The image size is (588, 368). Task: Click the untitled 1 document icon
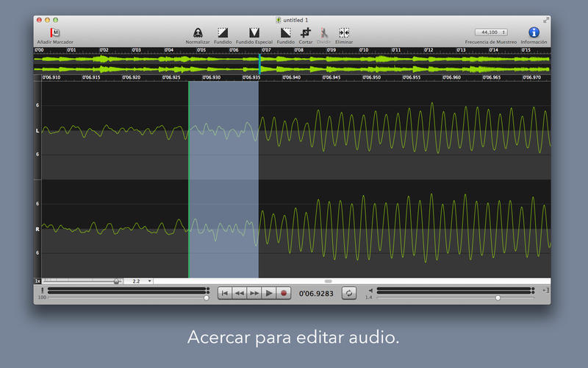point(279,20)
